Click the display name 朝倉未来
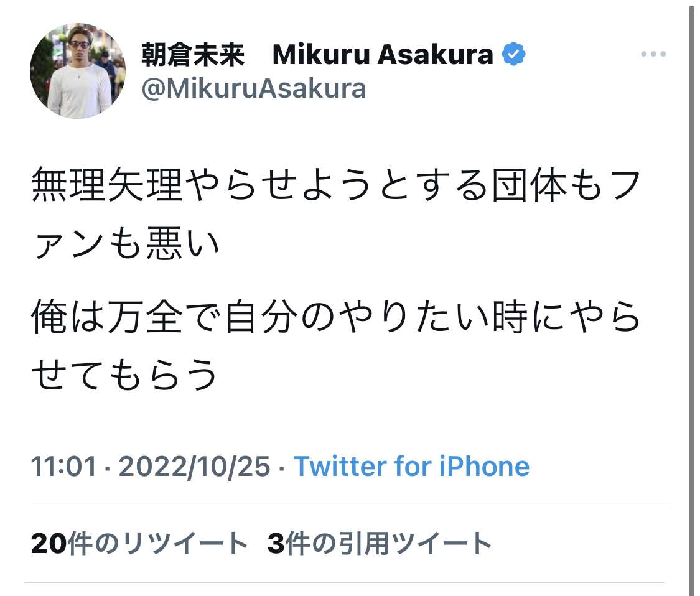This screenshot has width=700, height=596. coord(194,55)
